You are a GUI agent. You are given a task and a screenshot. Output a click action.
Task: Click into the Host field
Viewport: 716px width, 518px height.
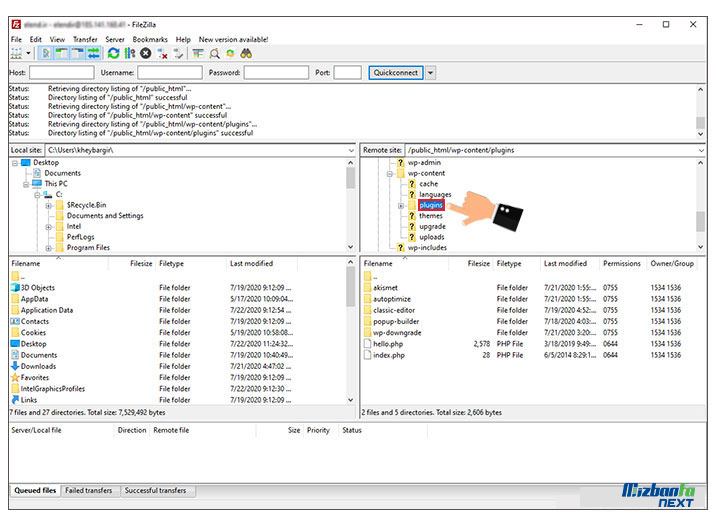62,73
